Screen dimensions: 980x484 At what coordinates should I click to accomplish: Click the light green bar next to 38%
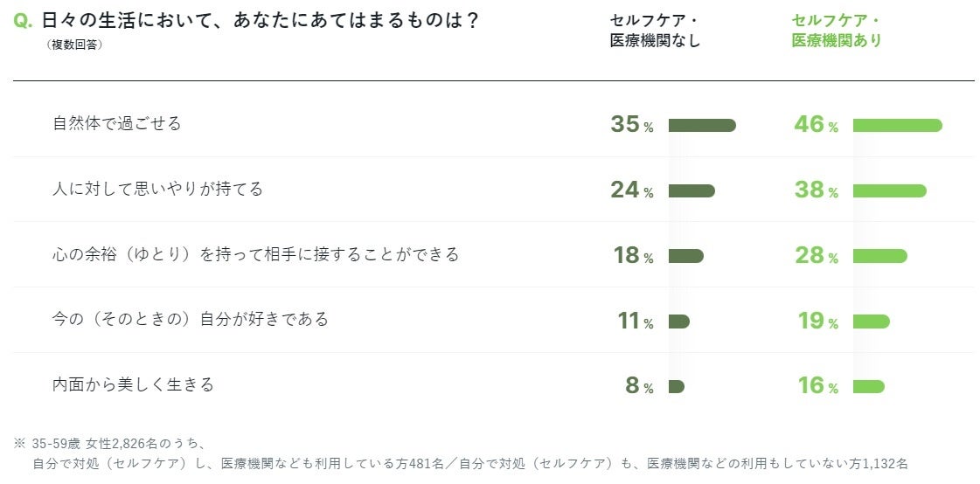click(x=889, y=190)
